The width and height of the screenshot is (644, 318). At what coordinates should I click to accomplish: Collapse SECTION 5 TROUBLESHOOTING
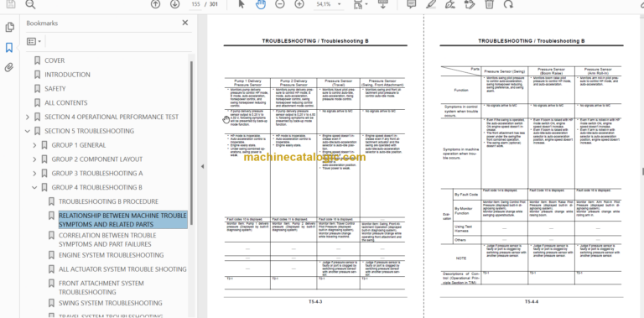pos(28,131)
